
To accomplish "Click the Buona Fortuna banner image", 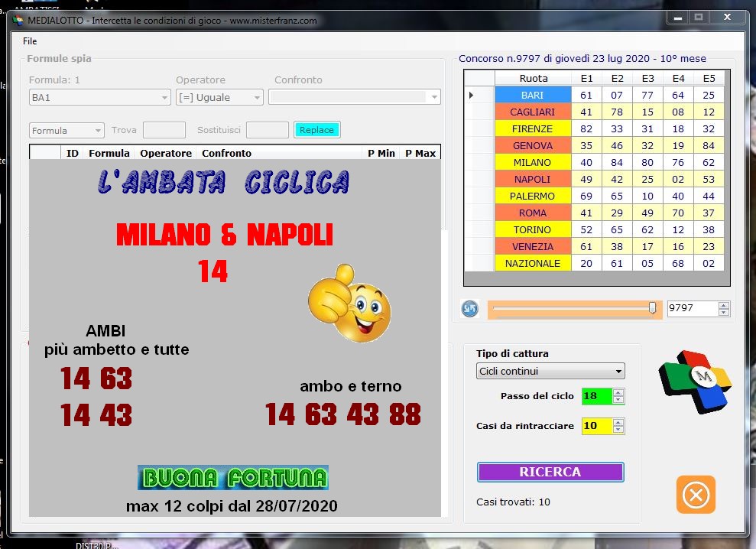I will pyautogui.click(x=232, y=478).
